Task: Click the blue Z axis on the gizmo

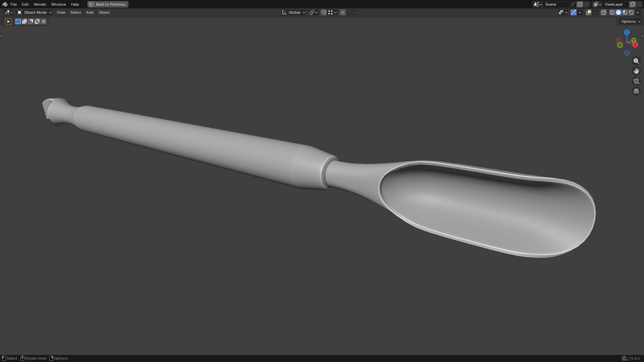Action: point(627,32)
